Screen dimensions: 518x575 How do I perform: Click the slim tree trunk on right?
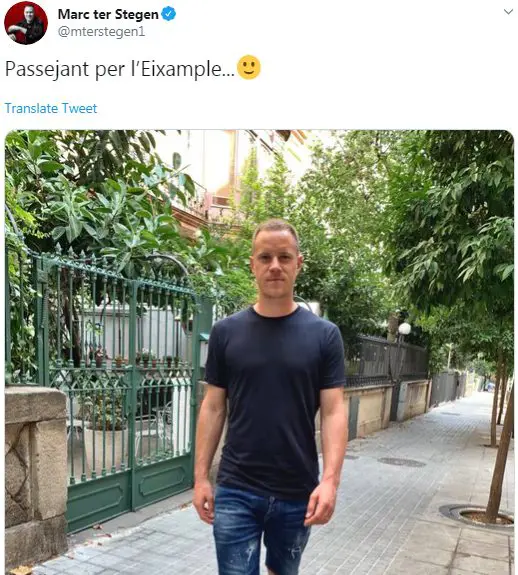500,455
